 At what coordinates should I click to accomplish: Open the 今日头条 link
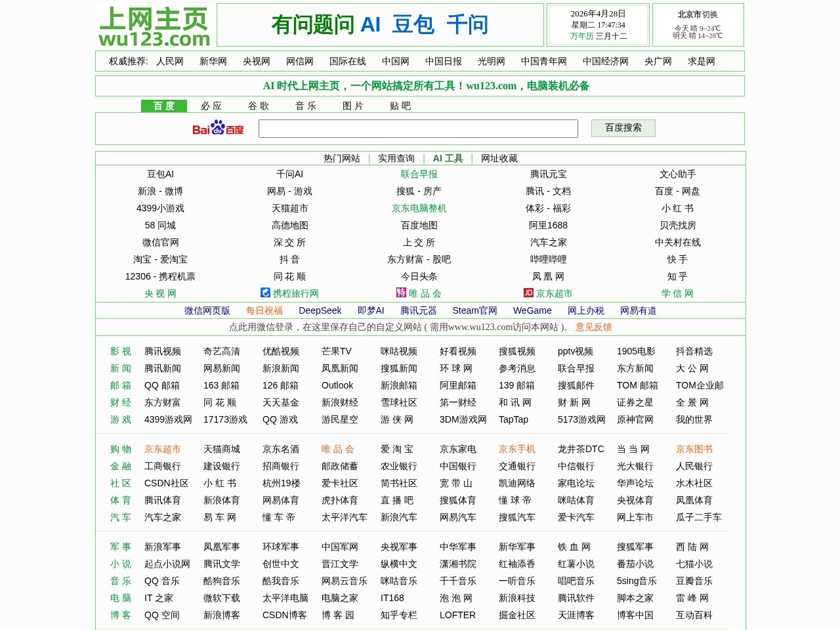pyautogui.click(x=419, y=276)
